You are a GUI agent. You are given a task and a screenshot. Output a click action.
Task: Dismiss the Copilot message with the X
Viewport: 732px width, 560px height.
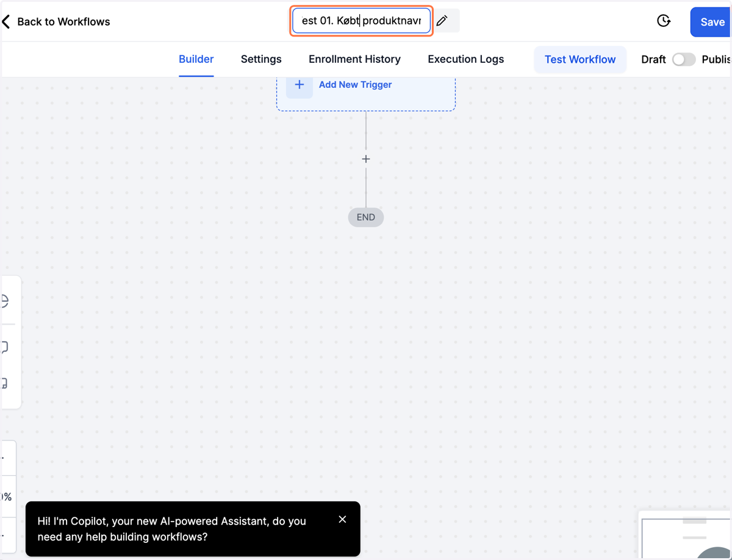(342, 519)
